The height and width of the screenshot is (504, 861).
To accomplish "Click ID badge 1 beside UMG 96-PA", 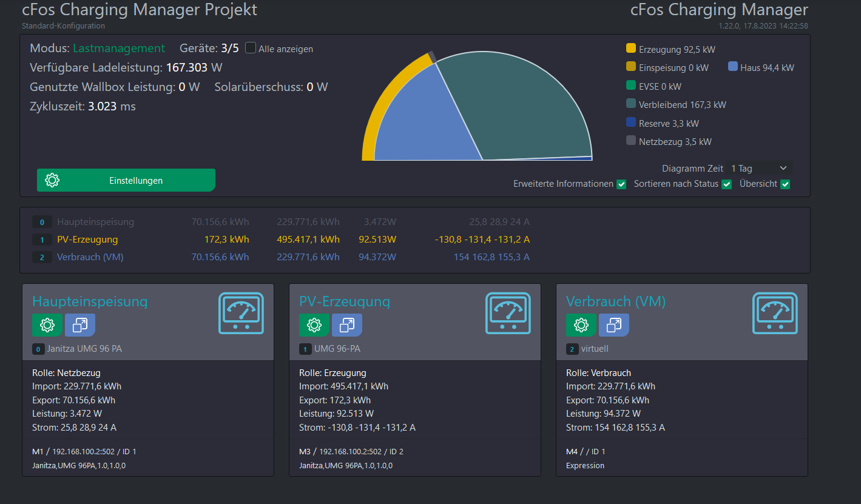I will (x=306, y=349).
